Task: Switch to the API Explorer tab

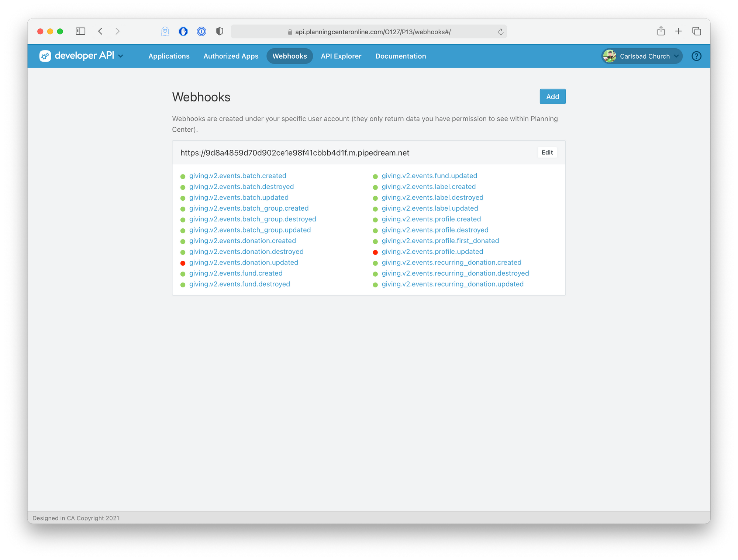Action: tap(341, 56)
